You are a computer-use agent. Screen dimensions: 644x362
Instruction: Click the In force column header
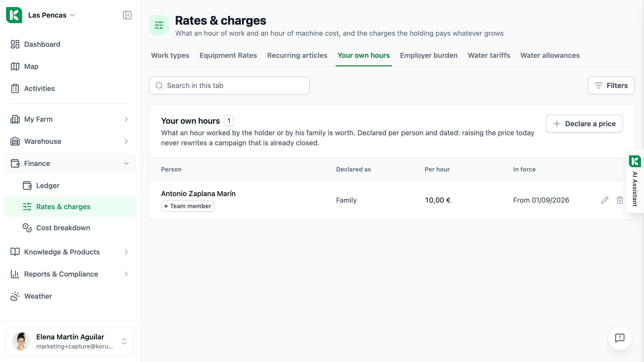524,169
